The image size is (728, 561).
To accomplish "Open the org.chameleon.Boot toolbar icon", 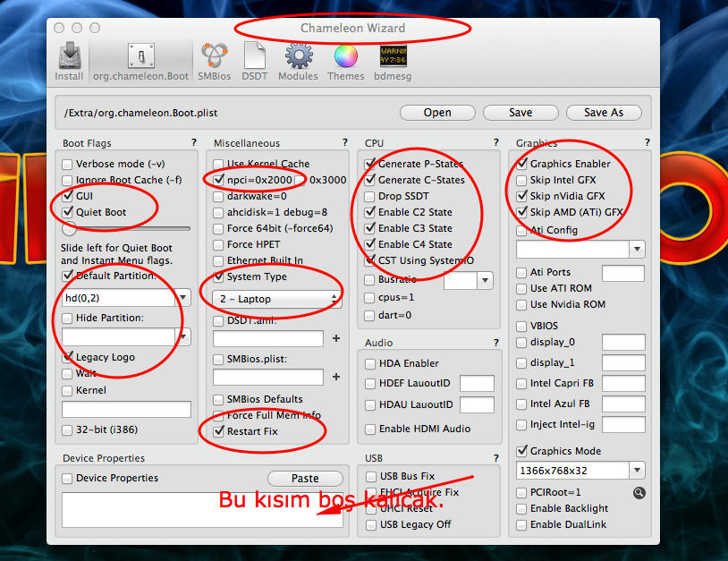I will point(142,56).
